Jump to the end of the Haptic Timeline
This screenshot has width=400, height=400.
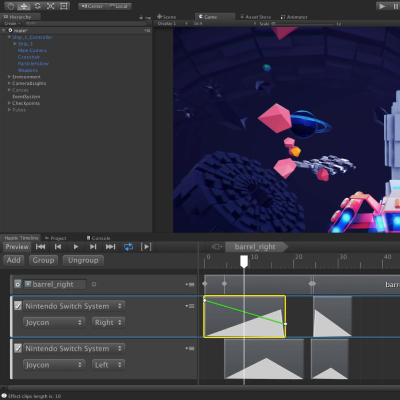110,247
